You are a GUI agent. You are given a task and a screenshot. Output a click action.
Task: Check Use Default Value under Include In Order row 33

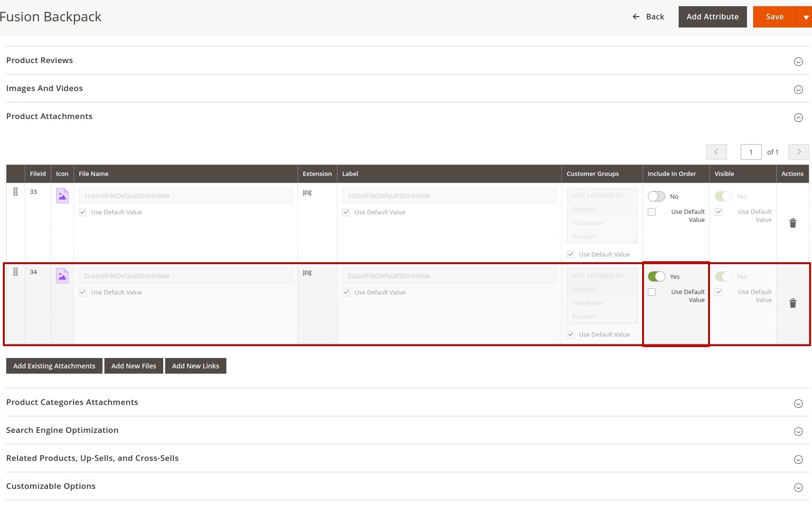click(652, 212)
